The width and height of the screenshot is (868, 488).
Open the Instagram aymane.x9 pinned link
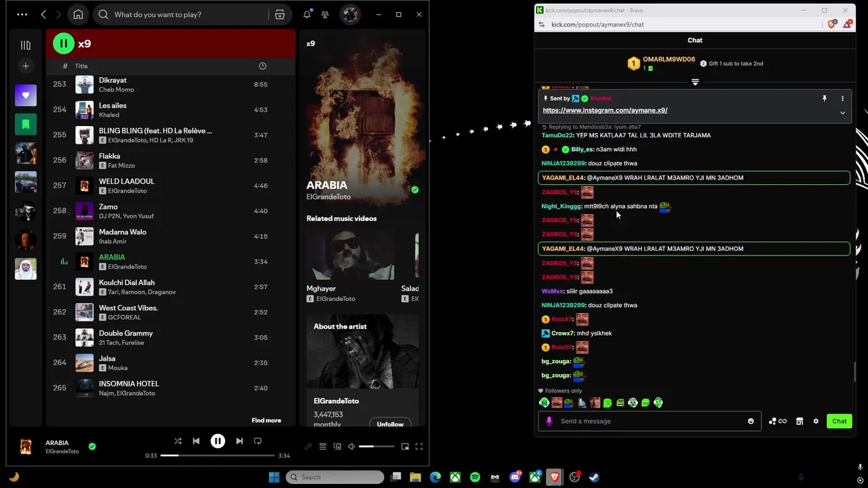(x=605, y=110)
